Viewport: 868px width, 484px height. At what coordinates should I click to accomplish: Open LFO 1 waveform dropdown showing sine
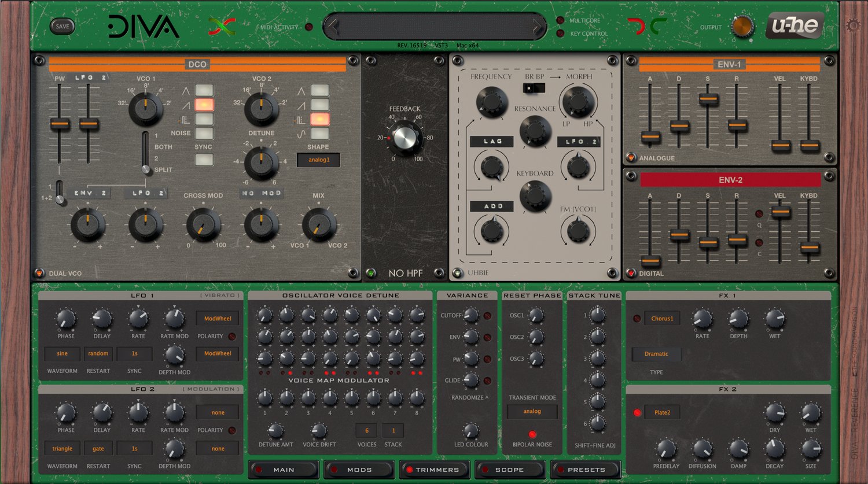pos(62,353)
